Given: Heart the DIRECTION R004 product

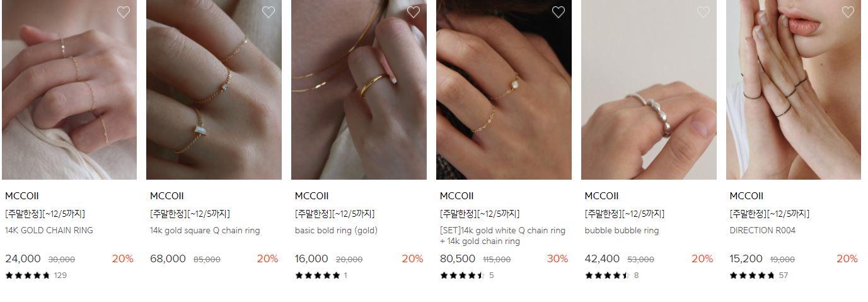Looking at the screenshot, I should 848,12.
